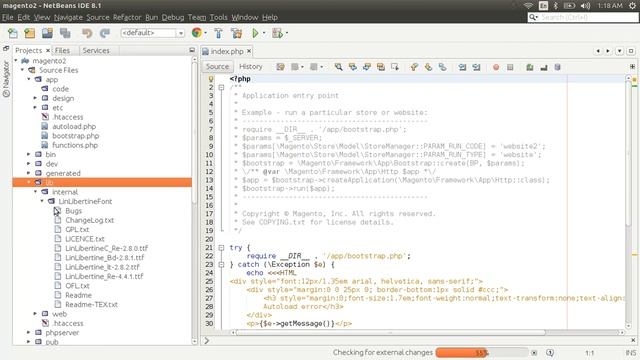This screenshot has width=640, height=360.
Task: Expand the bin folder
Action: click(x=29, y=154)
